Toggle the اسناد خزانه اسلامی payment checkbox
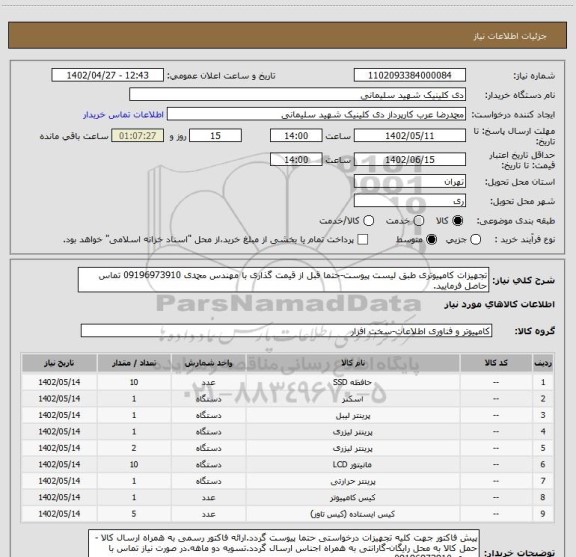This screenshot has height=557, width=576. 363,240
